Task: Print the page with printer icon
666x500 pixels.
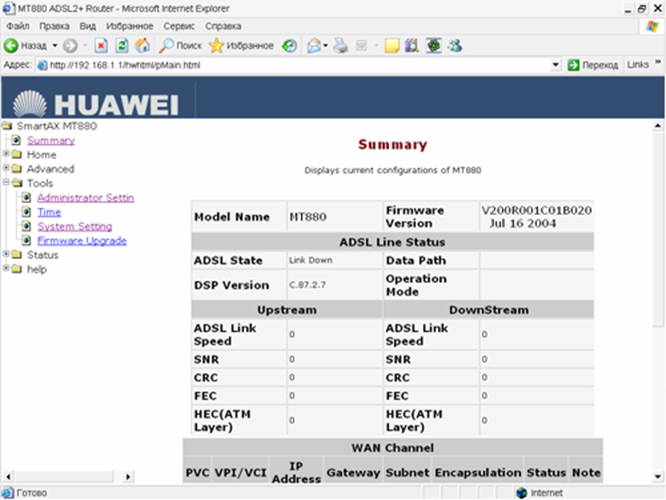Action: [x=340, y=45]
